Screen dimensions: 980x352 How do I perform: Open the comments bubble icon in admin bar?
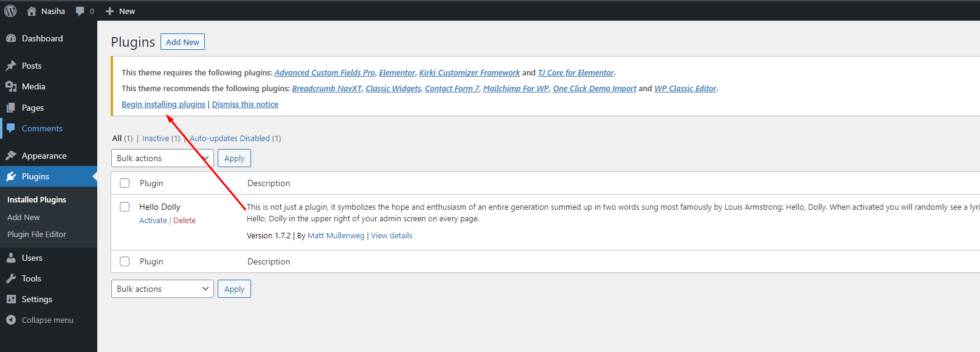pyautogui.click(x=80, y=12)
